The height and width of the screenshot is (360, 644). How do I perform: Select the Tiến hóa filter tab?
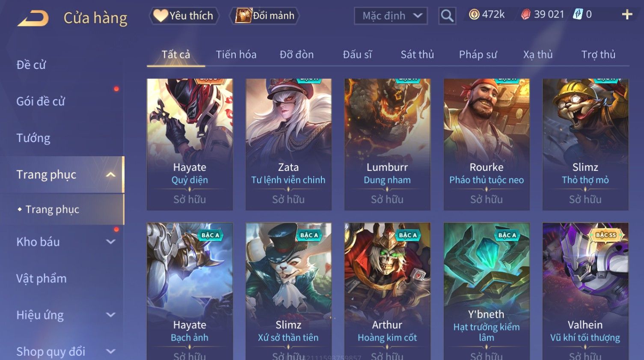[x=236, y=54]
